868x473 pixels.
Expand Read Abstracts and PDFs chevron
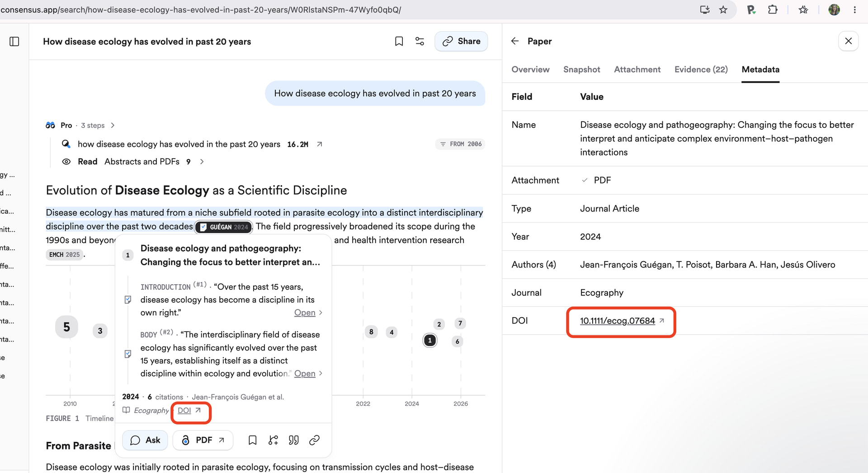click(202, 162)
